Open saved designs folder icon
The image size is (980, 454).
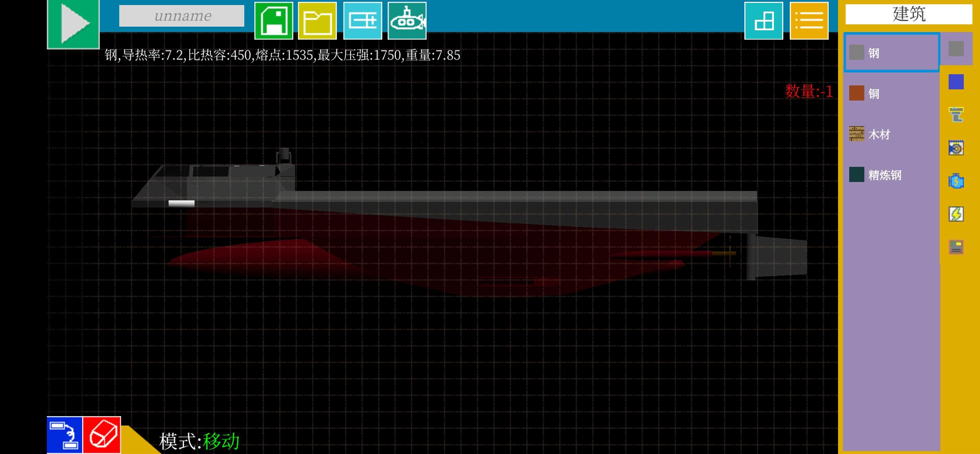(x=317, y=21)
